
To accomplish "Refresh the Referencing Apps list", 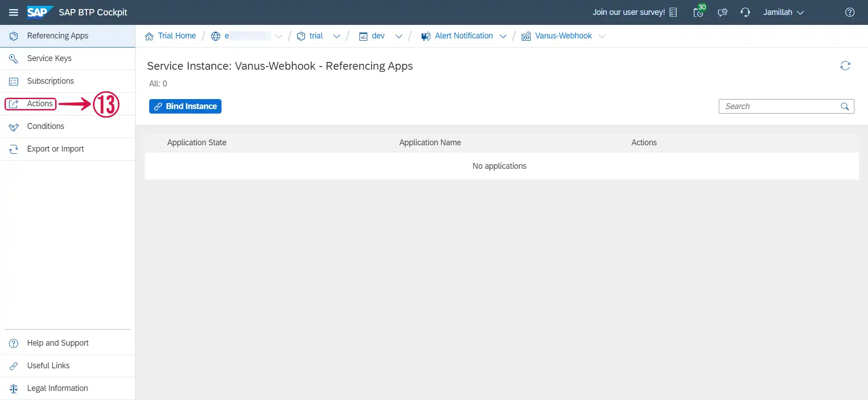I will 845,66.
